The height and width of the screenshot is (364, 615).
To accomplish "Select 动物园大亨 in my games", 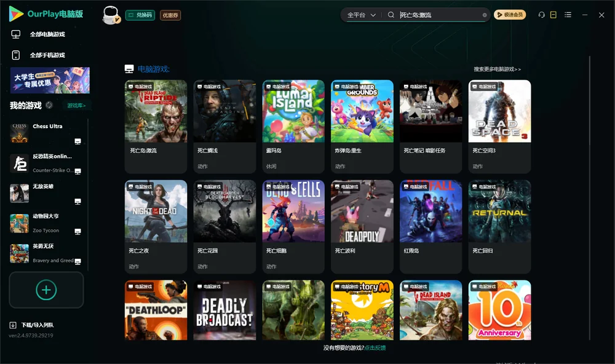I will pos(46,223).
